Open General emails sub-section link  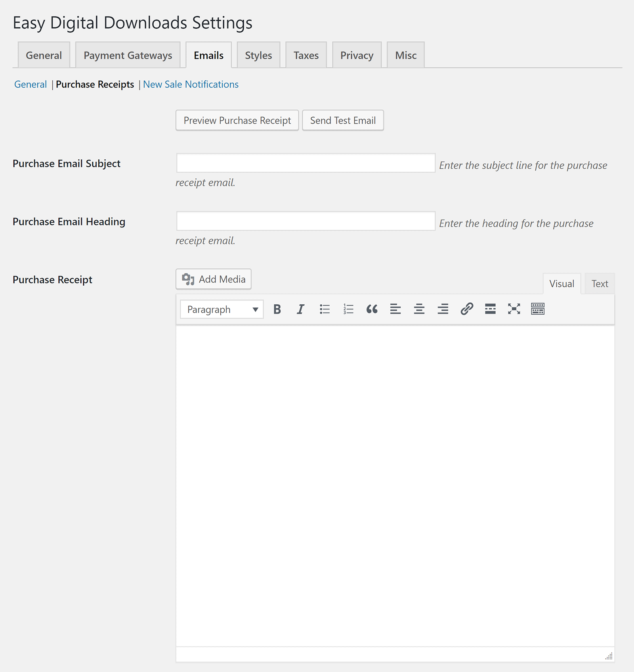pos(31,84)
